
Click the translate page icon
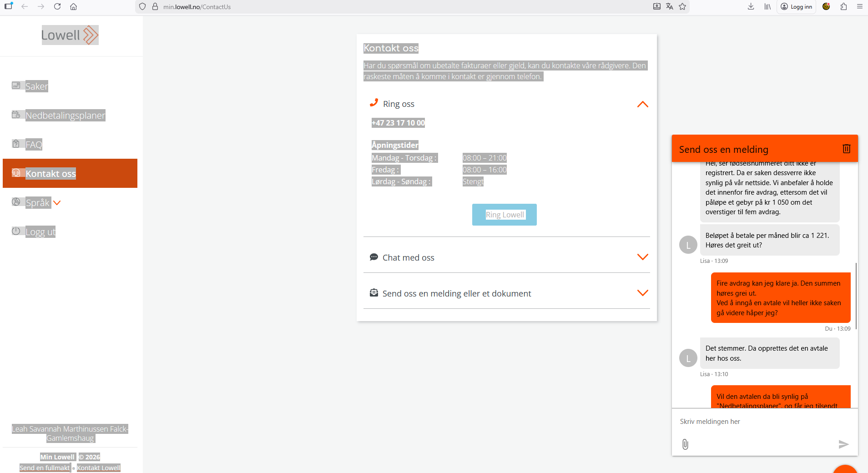(x=669, y=6)
